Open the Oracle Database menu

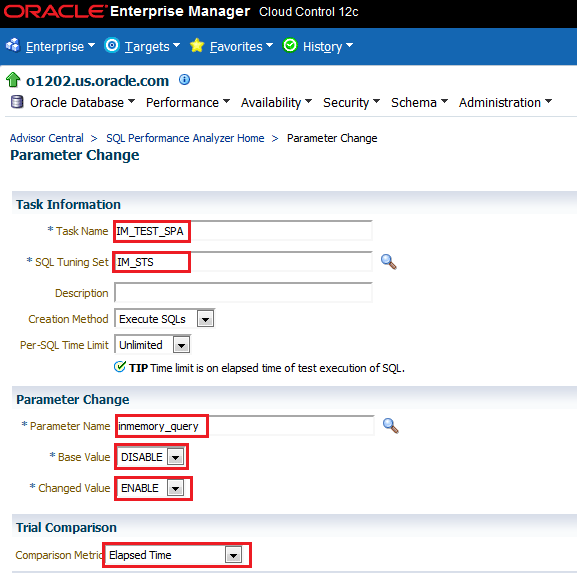point(82,102)
